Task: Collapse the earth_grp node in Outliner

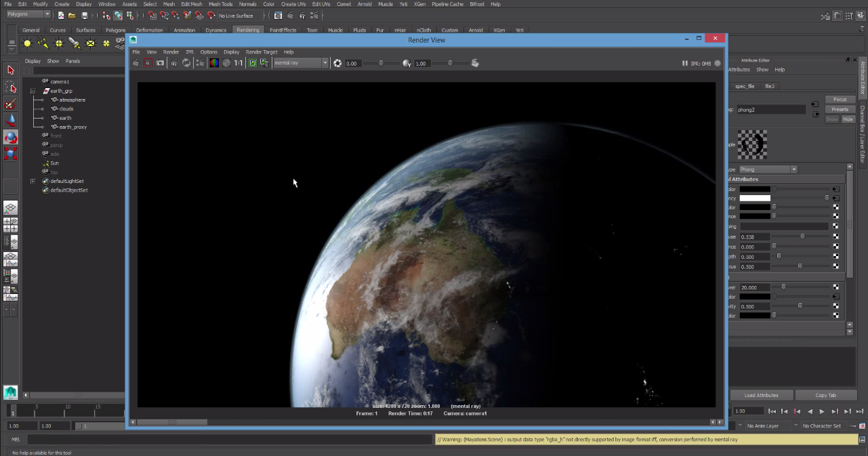Action: 33,91
